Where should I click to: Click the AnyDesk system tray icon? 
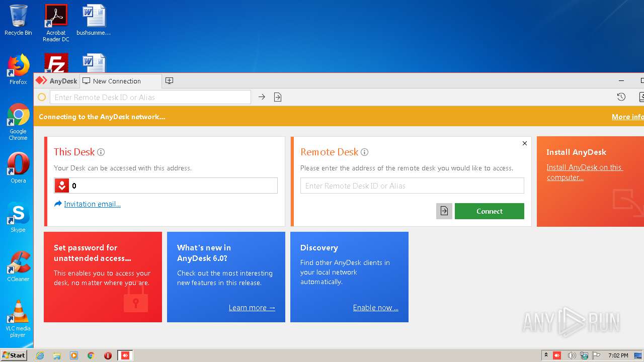(557, 355)
